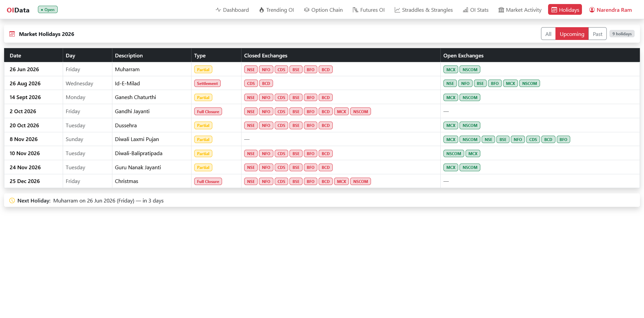Screen dimensions: 644x318
Task: Click the Dashboard pulse icon
Action: point(218,10)
